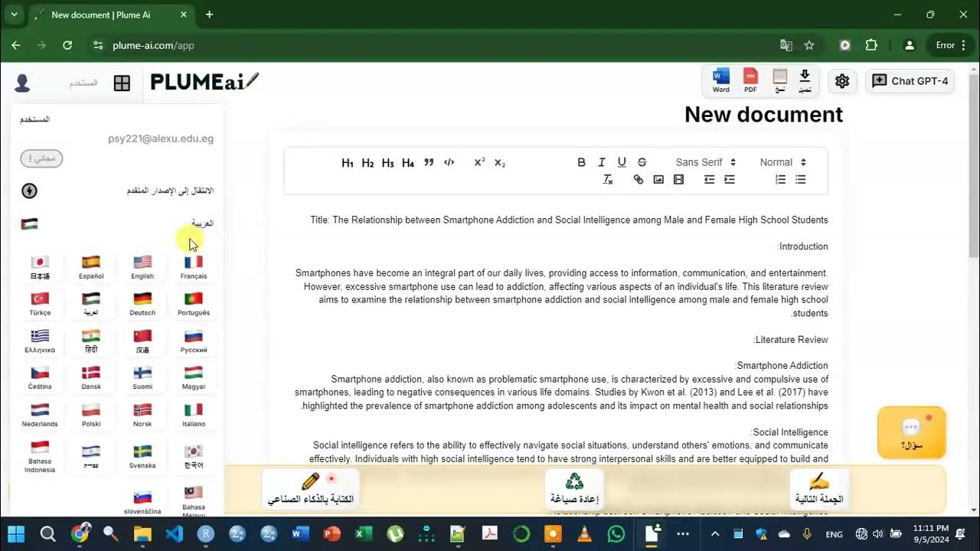Toggle underline formatting

pos(622,162)
